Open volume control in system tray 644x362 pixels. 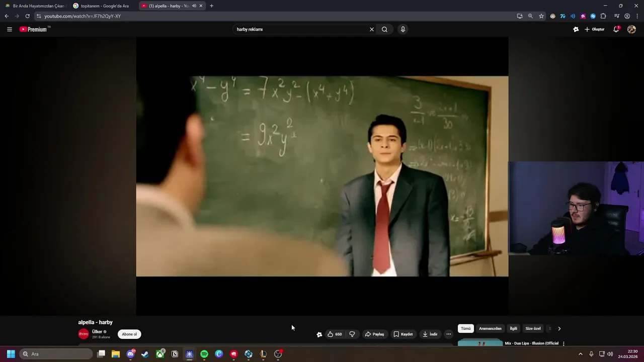point(610,354)
